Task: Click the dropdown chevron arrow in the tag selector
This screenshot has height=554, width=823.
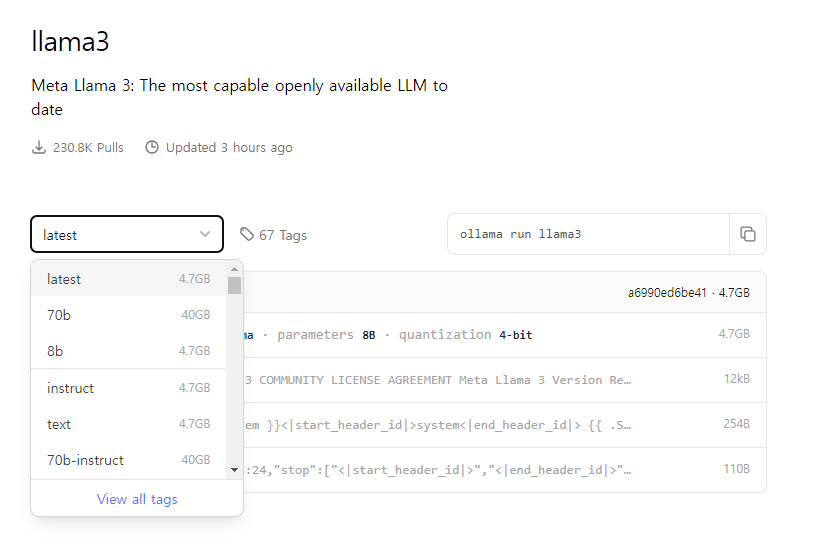Action: (x=205, y=234)
